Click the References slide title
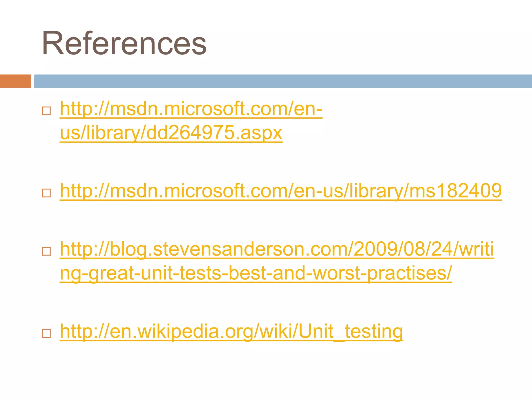This screenshot has height=399, width=532. click(124, 43)
